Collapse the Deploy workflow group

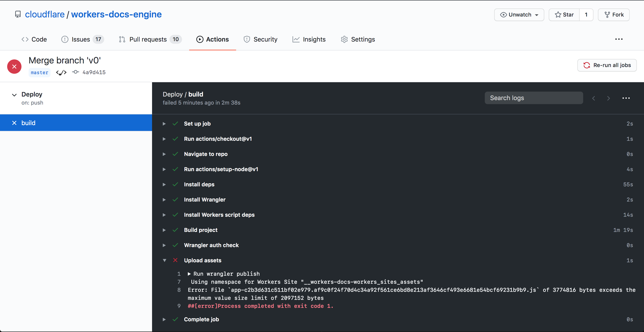pyautogui.click(x=14, y=95)
